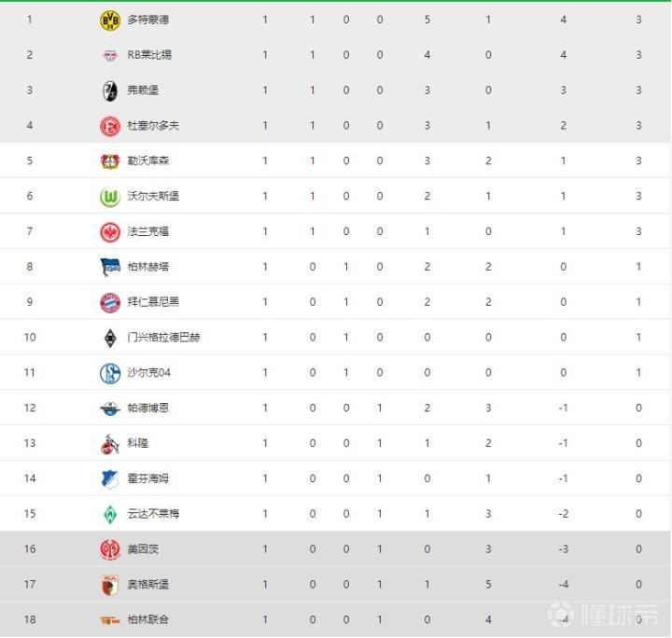The image size is (672, 638).
Task: Select the Bayer Leverkusen logo
Action: coord(110,161)
